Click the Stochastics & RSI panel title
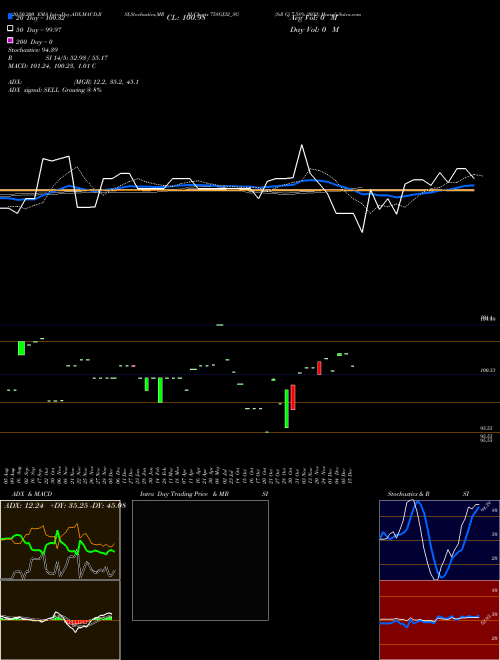This screenshot has width=500, height=660. (x=428, y=494)
